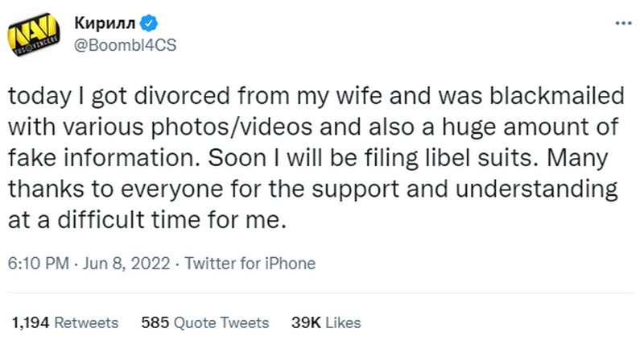View the 39K Likes list
Viewport: 644px width, 341px height.
pos(326,323)
